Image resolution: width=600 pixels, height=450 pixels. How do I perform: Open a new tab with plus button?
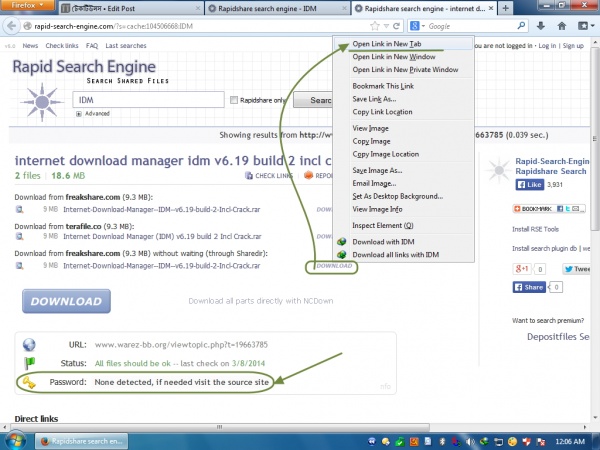click(505, 8)
